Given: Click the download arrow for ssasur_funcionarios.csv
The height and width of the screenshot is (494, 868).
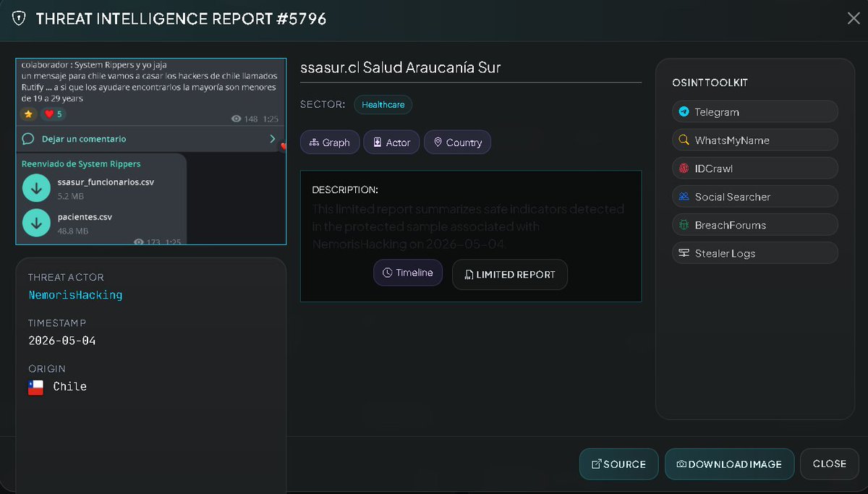Looking at the screenshot, I should point(36,188).
